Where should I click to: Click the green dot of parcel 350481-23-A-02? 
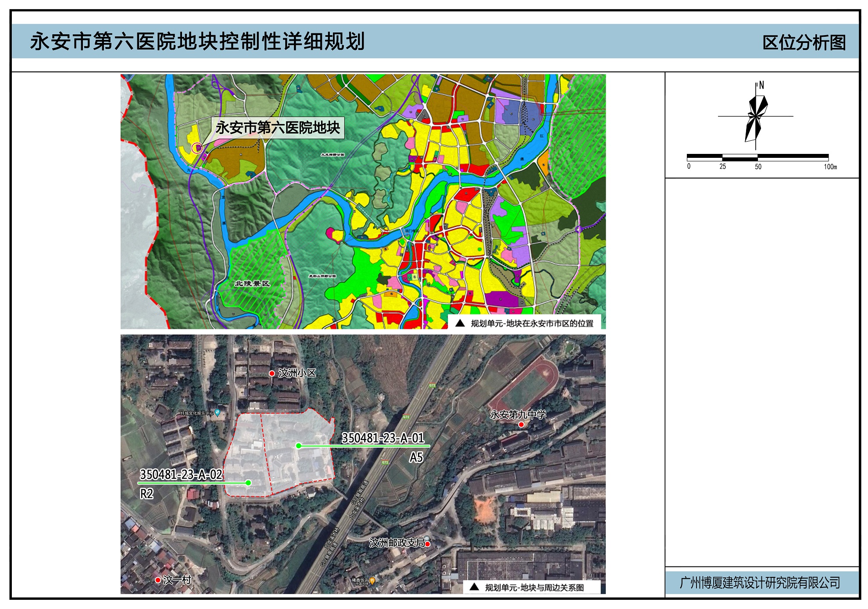click(x=248, y=483)
